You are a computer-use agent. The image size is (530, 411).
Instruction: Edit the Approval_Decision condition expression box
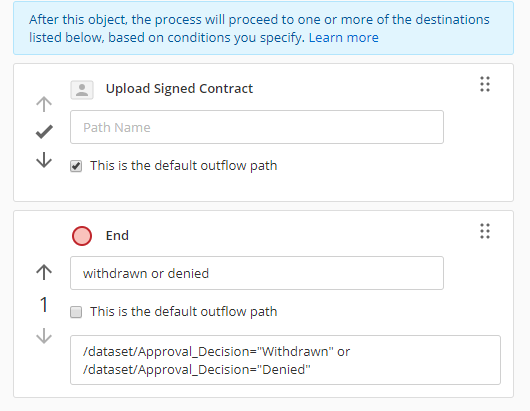(285, 360)
